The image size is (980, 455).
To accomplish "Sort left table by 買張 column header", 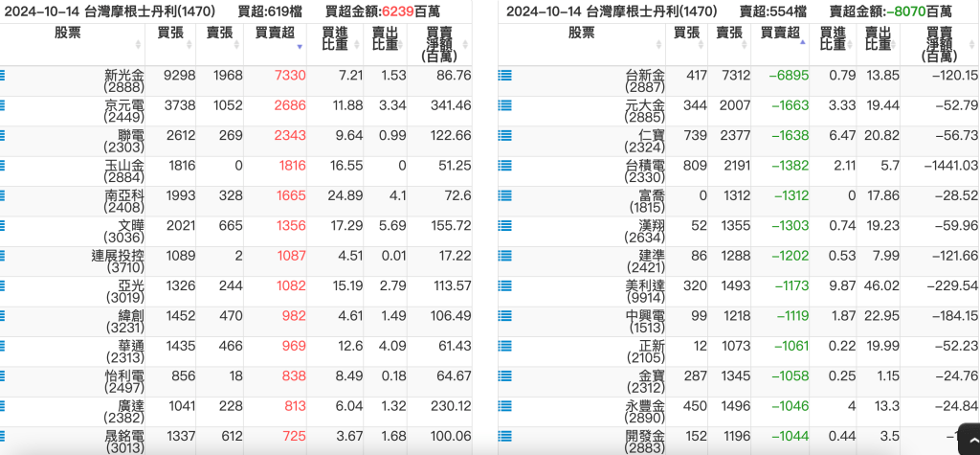I will coord(171,38).
